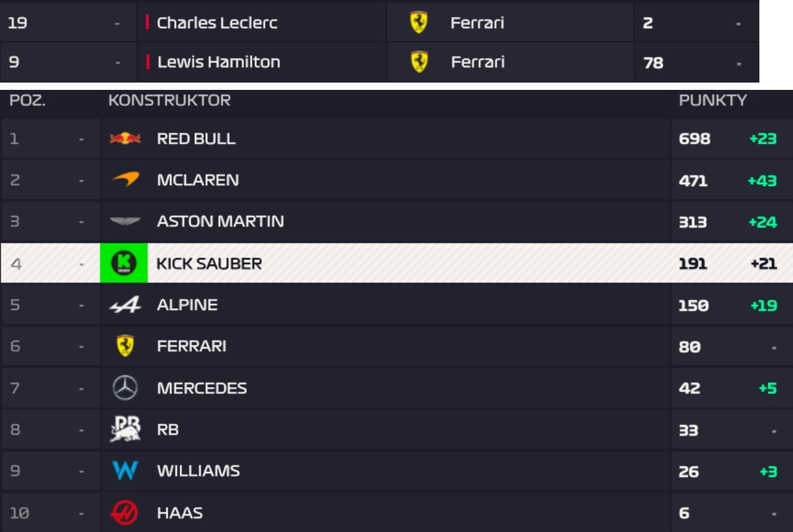This screenshot has height=532, width=793.
Task: Click Ferrari badge beside Lewis Hamilton
Action: pos(419,62)
